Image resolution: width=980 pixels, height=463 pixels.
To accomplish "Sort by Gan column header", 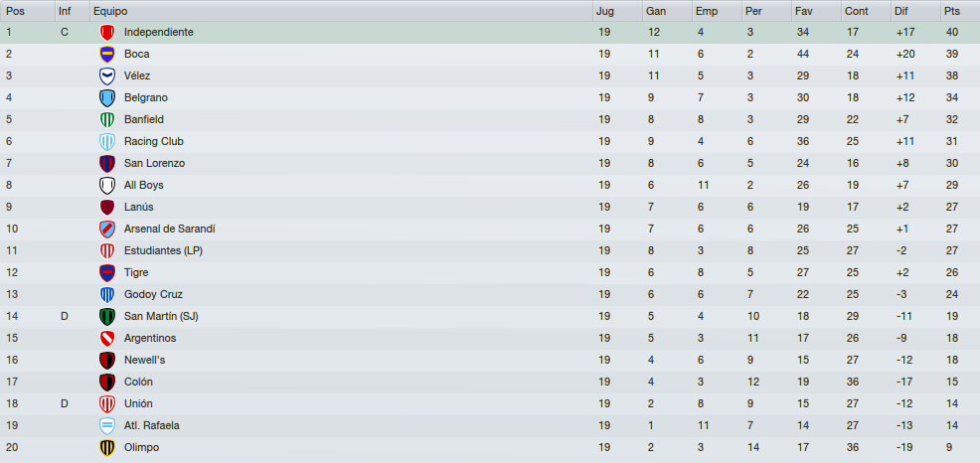I will 667,11.
